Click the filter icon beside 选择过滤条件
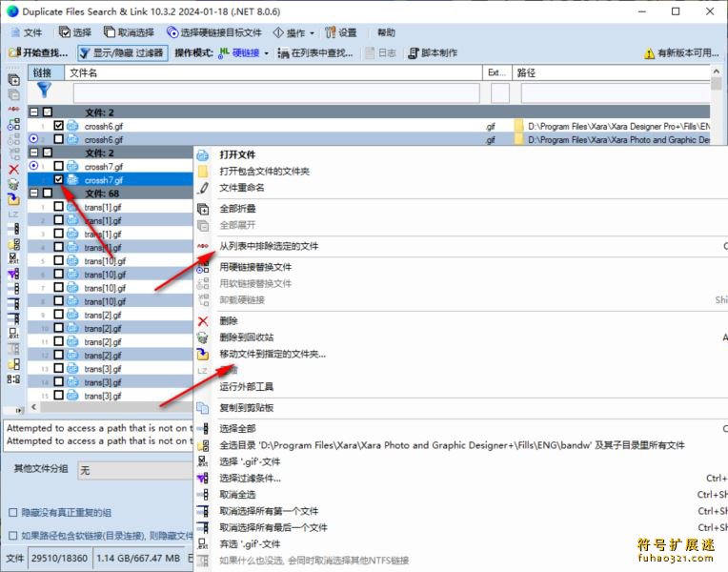The height and width of the screenshot is (572, 728). (203, 479)
